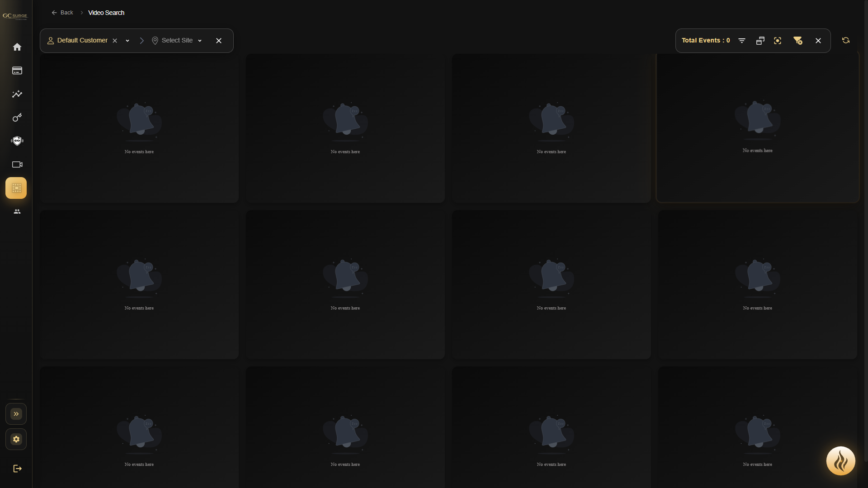
Task: Refresh the events with the sync icon
Action: click(x=846, y=40)
